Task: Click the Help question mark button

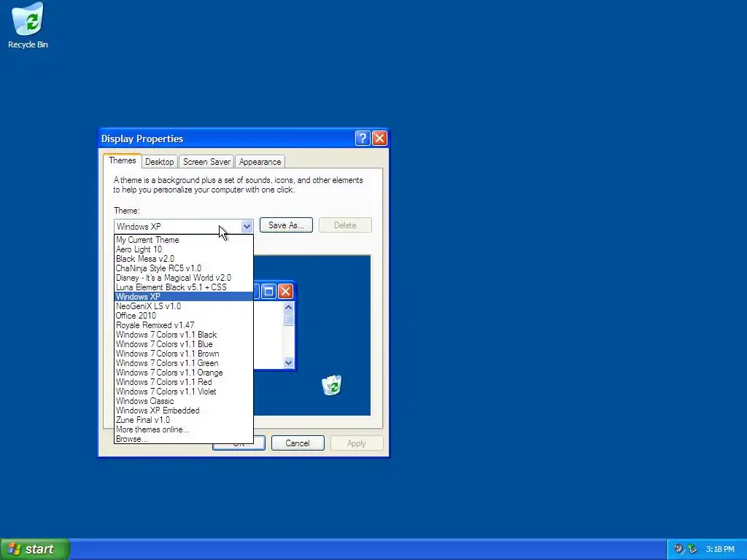Action: (363, 139)
